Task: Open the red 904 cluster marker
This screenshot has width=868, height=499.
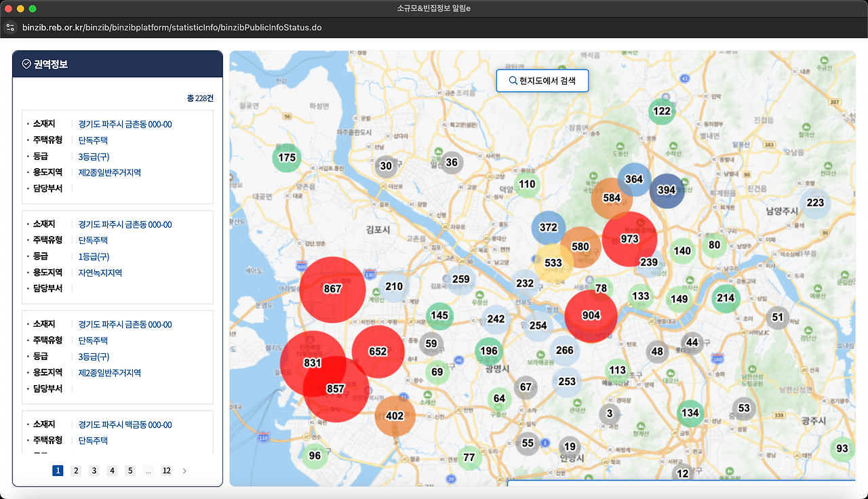Action: (591, 315)
